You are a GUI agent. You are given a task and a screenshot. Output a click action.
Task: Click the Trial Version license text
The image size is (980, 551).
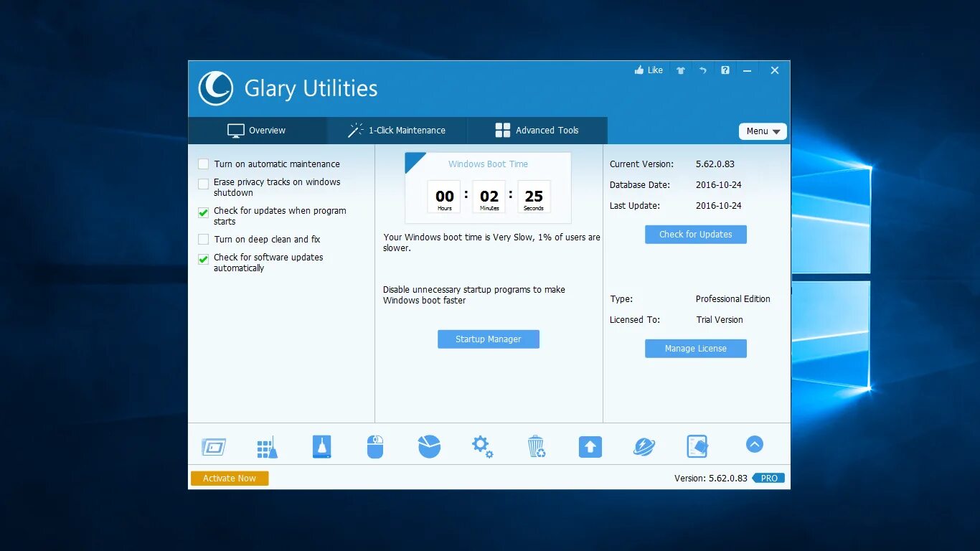[x=720, y=320]
